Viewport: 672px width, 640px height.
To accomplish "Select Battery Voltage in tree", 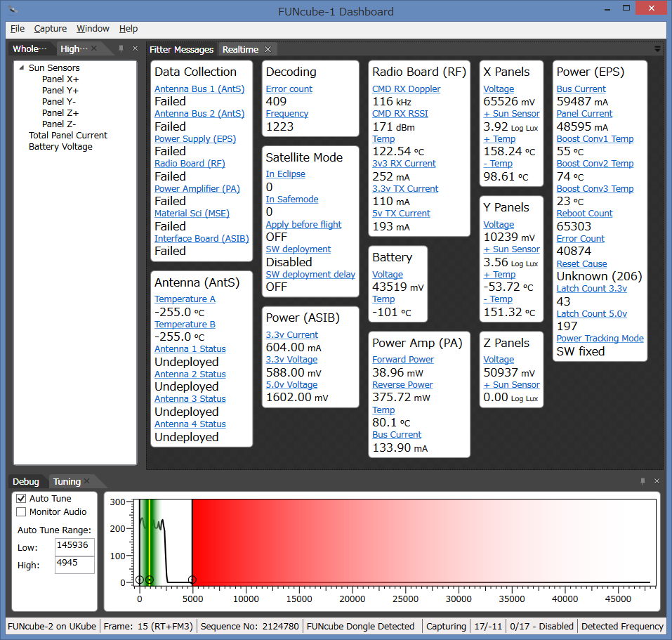I will coord(60,147).
